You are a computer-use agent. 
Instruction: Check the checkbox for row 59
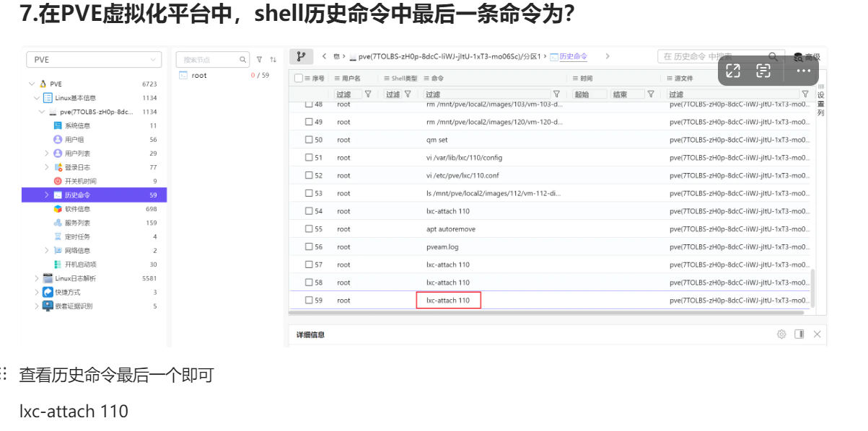pos(309,301)
